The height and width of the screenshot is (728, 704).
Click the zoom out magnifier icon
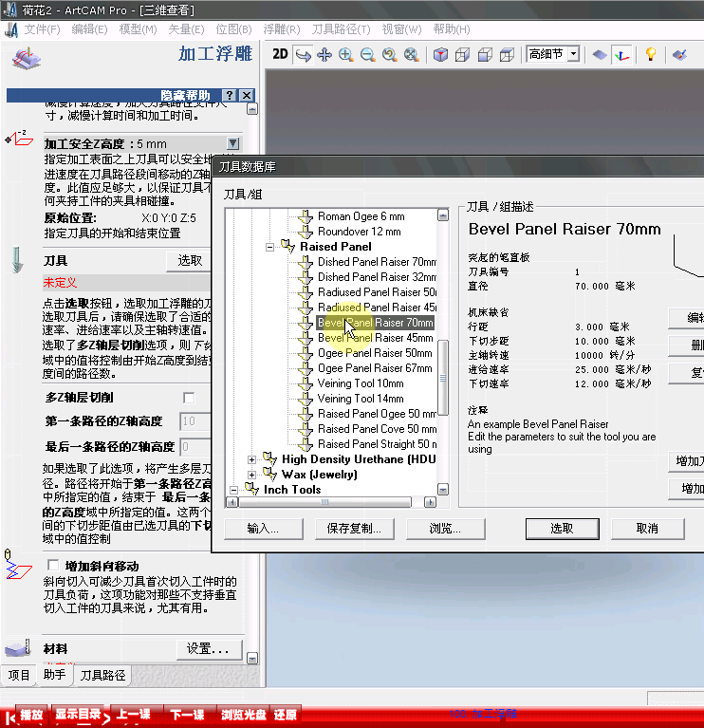click(367, 54)
